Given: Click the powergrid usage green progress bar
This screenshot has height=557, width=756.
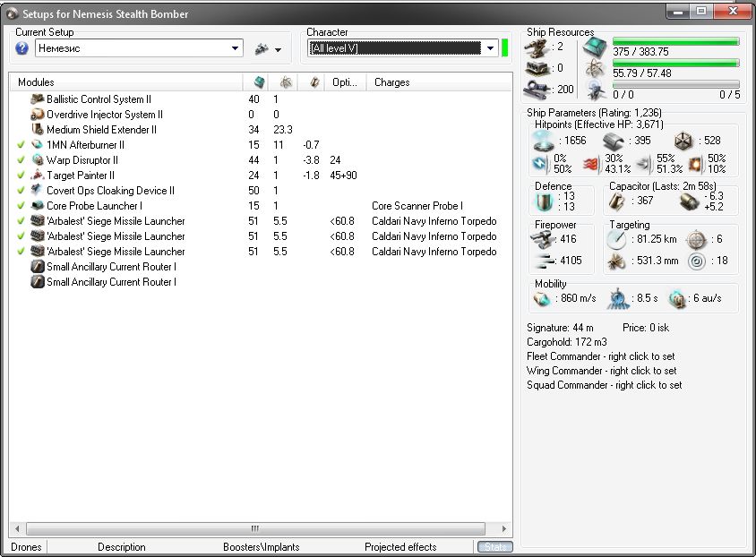Looking at the screenshot, I should (675, 63).
